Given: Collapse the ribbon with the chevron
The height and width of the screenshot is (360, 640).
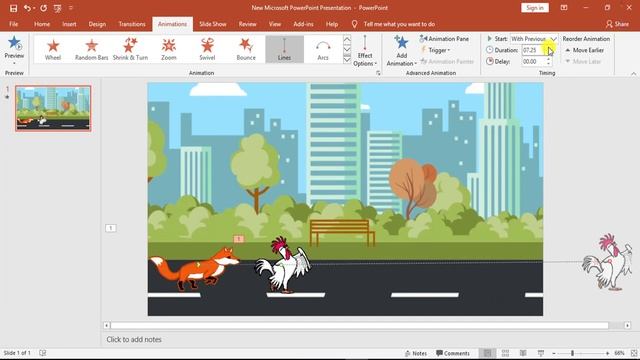Looking at the screenshot, I should click(633, 73).
